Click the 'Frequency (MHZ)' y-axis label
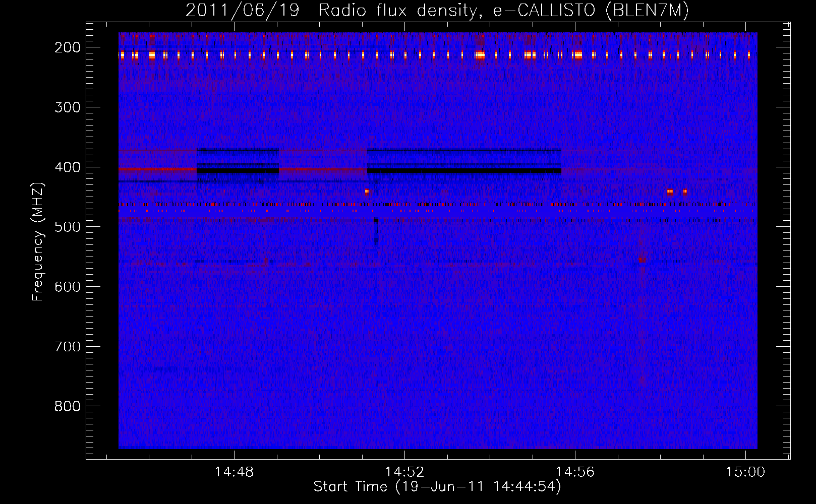Image resolution: width=816 pixels, height=504 pixels. point(38,242)
